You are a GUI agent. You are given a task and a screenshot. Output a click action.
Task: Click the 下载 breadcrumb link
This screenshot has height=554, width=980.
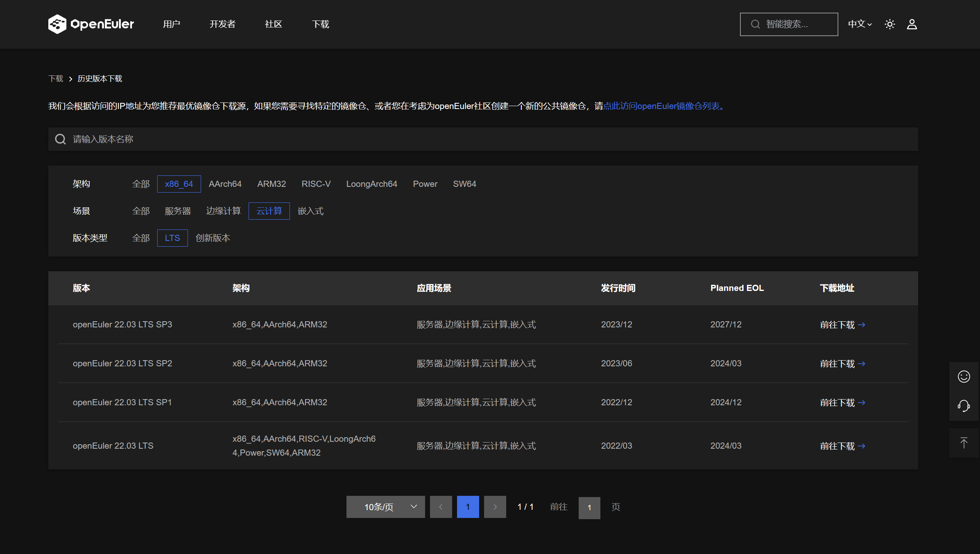coord(56,78)
